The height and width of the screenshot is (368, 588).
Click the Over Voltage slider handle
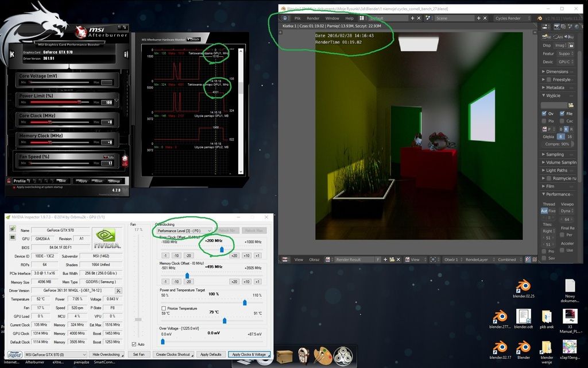pos(163,342)
